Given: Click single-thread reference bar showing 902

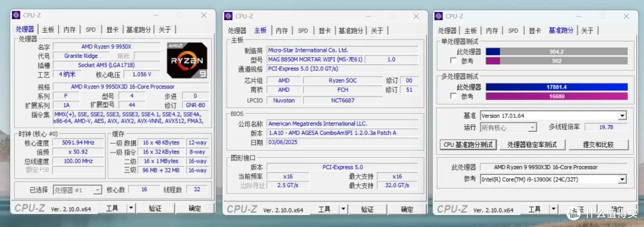Looking at the screenshot, I should coord(556,61).
